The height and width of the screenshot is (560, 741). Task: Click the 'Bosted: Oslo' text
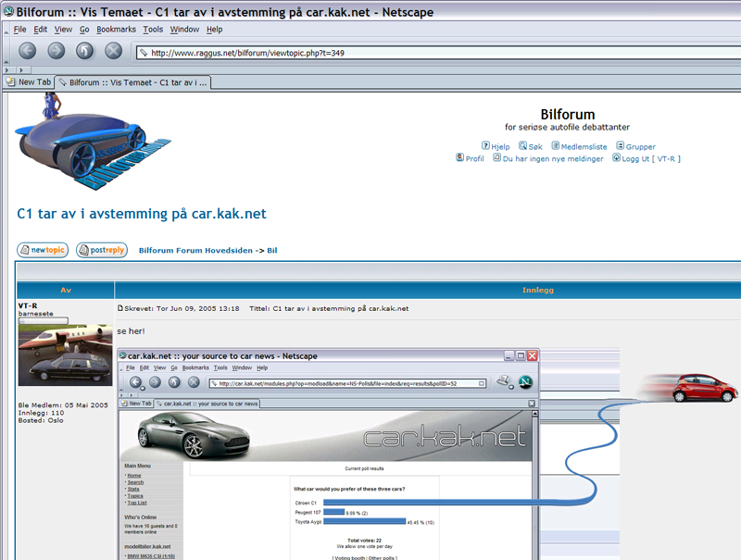click(41, 420)
